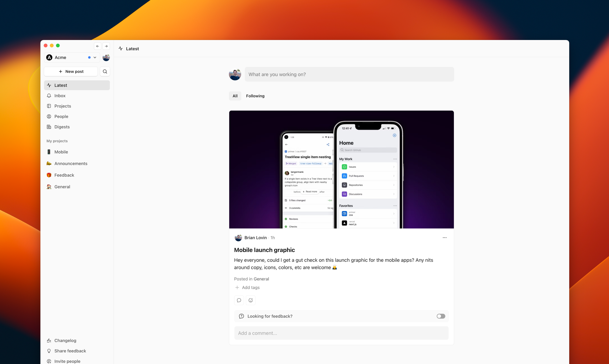Open the post's three-dot options menu
Viewport: 609px width, 364px height.
click(x=445, y=238)
